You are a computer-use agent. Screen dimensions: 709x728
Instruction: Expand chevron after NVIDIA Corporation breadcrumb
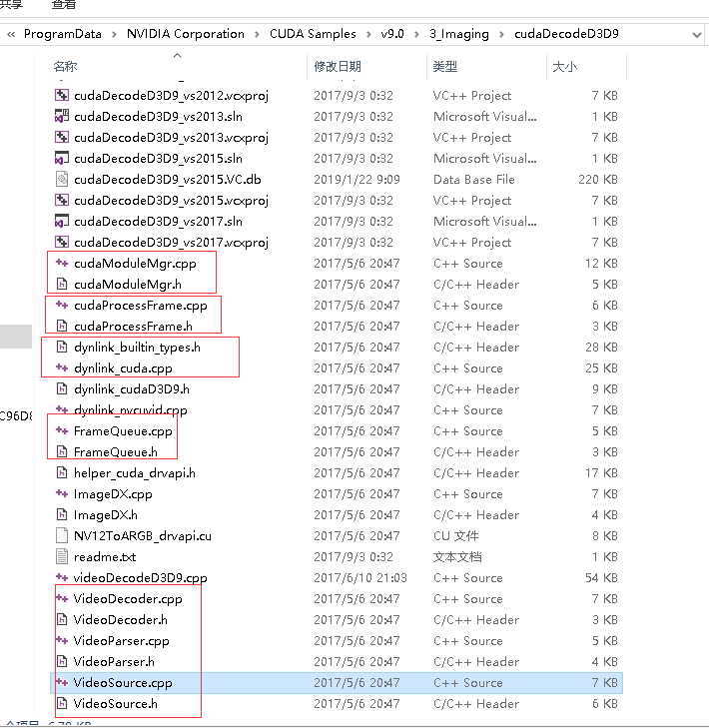257,34
